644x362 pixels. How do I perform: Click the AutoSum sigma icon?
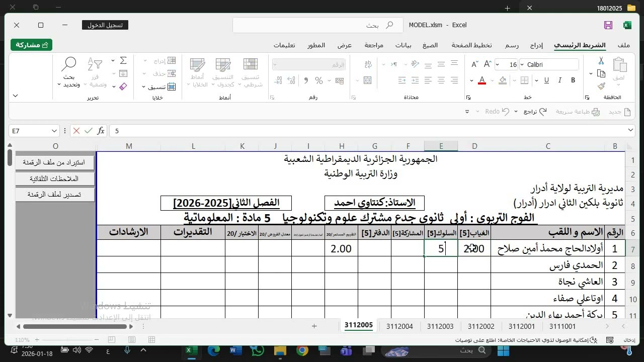click(x=123, y=61)
